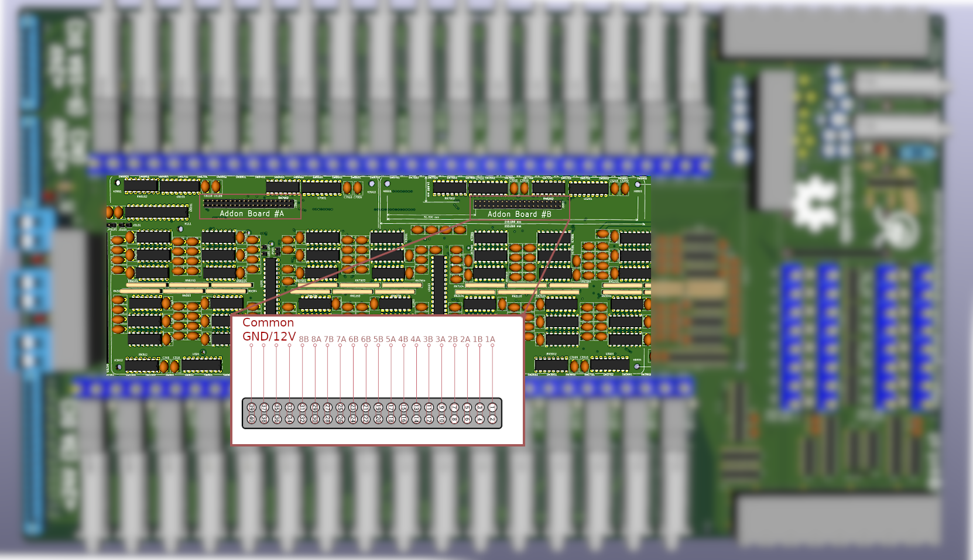This screenshot has height=560, width=973.
Task: Click connector pin 18
Action: tap(391, 419)
